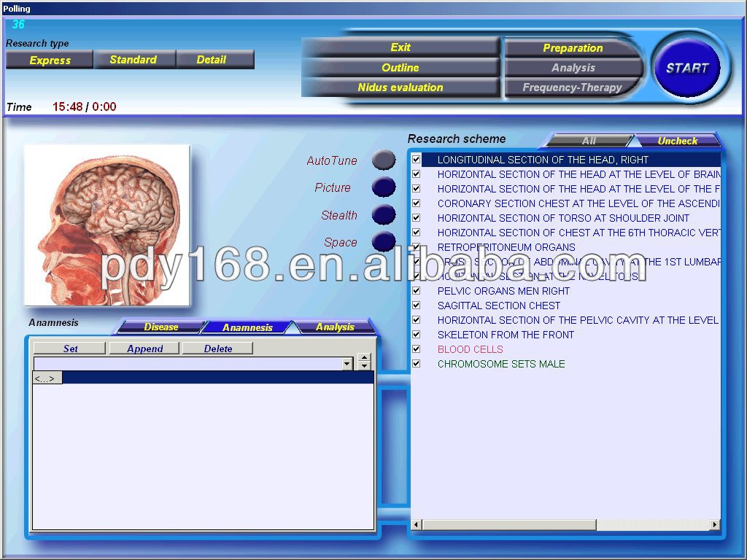Uncheck CORONARY SECTION CHEST checkbox
Viewport: 747px width, 560px height.
pyautogui.click(x=416, y=203)
